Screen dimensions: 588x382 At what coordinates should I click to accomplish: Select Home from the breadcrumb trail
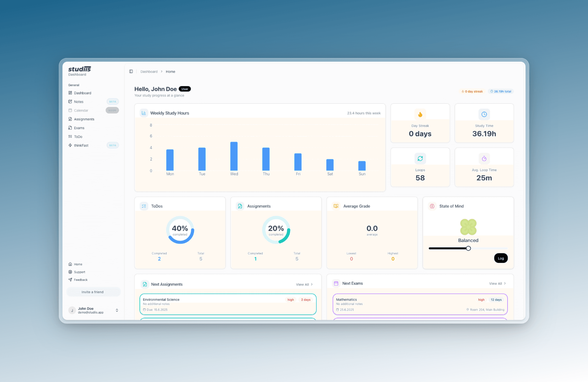pos(170,71)
